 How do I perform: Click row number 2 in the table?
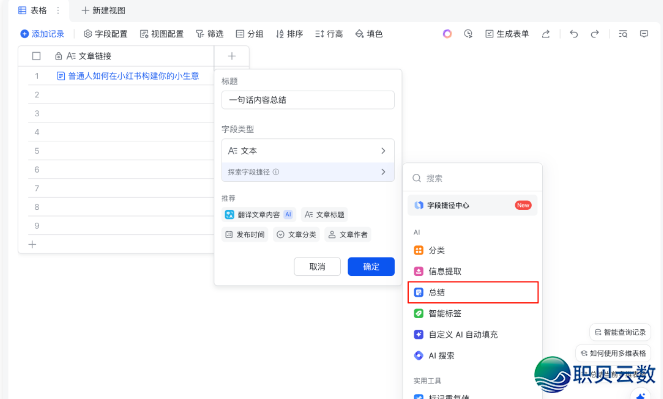(37, 95)
